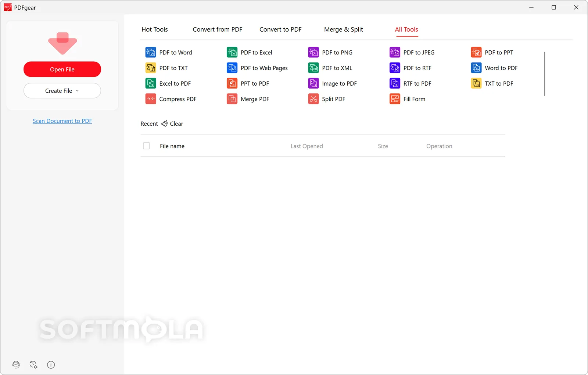Viewport: 588px width, 375px height.
Task: Switch to the Hot Tools tab
Action: point(155,29)
